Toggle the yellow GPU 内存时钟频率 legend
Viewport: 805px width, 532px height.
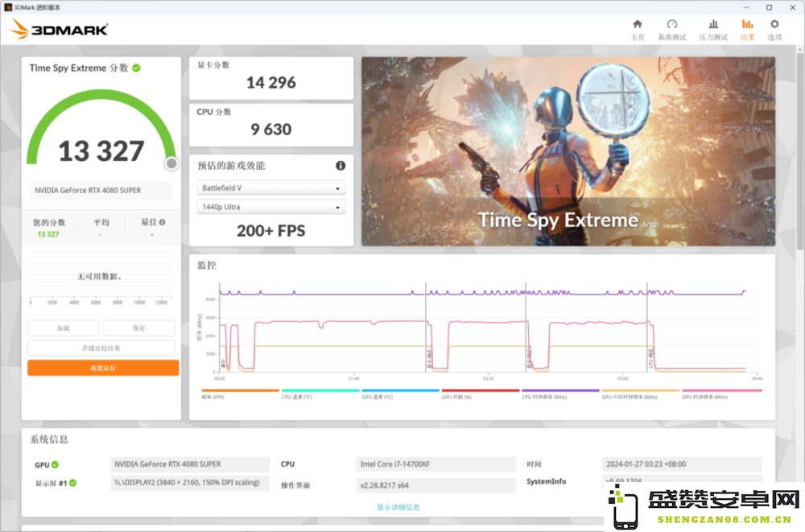point(641,394)
